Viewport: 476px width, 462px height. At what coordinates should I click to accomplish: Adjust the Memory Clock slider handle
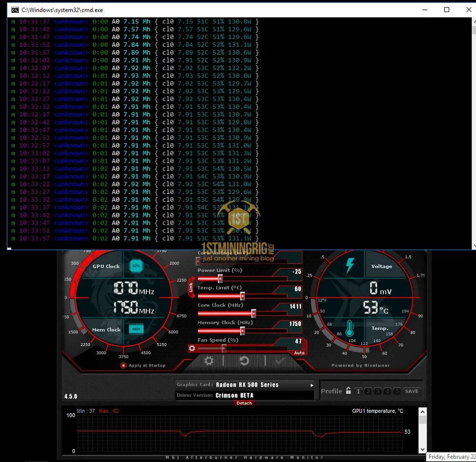point(242,331)
